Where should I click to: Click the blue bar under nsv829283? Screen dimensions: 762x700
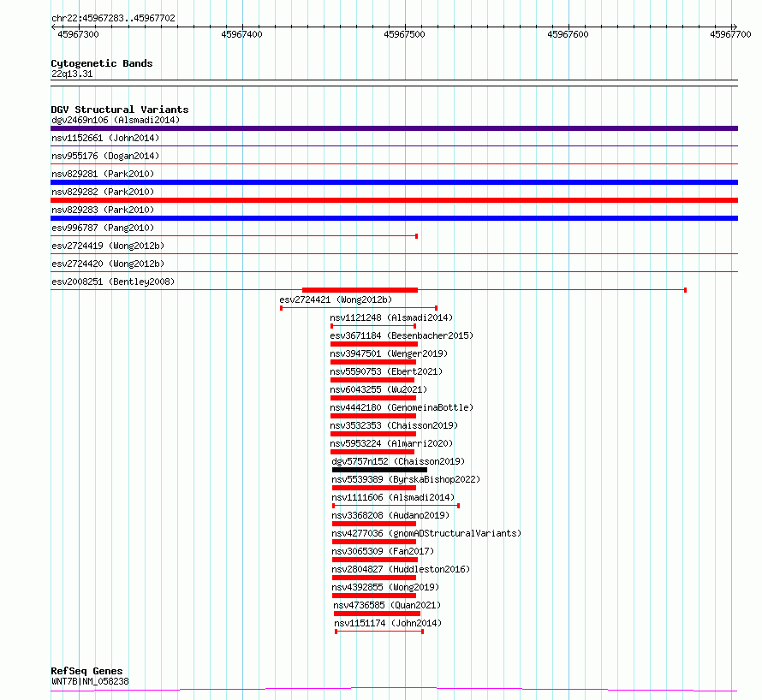(x=394, y=218)
